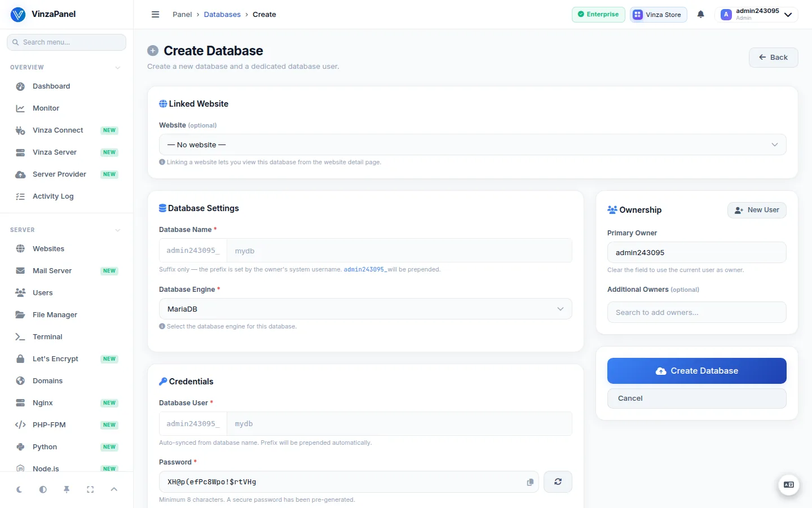Select Vinza Server in the sidebar
This screenshot has width=812, height=508.
67,152
